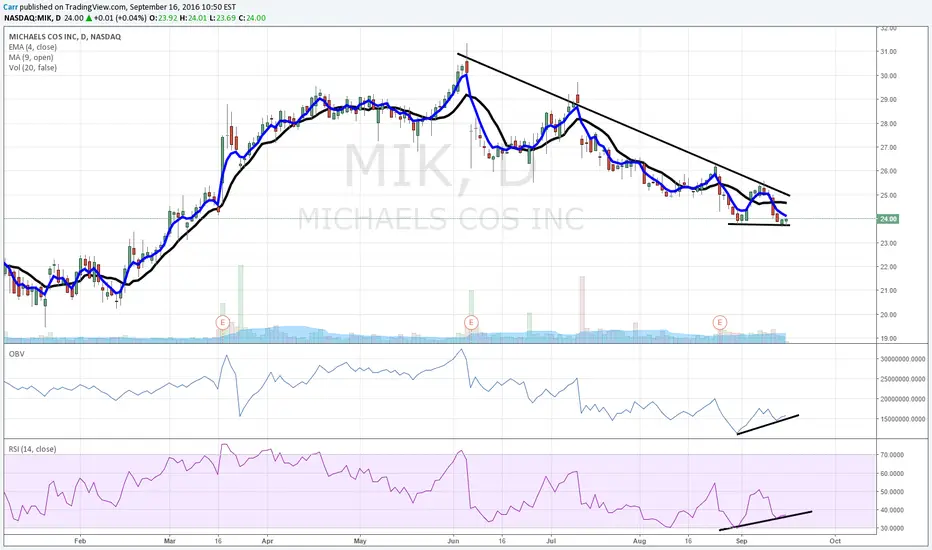The image size is (932, 550).
Task: Click the Mar label on time axis
Action: (170, 541)
